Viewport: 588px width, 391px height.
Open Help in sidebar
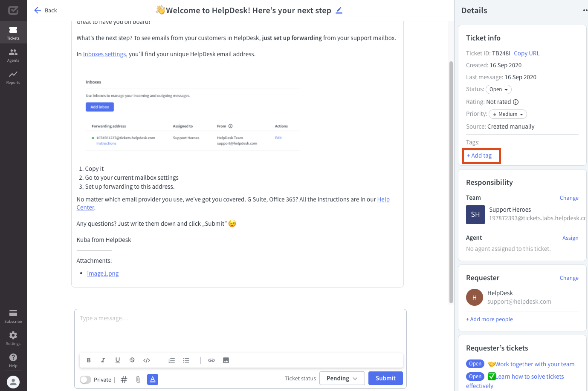tap(13, 360)
